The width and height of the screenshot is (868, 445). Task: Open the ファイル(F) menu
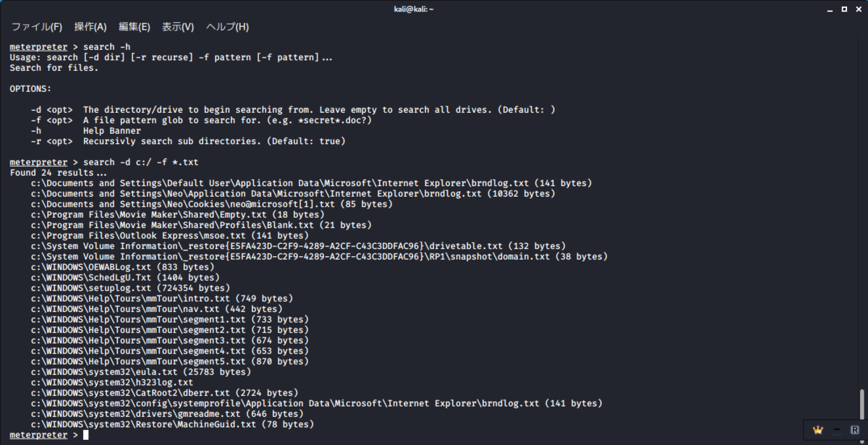[36, 27]
